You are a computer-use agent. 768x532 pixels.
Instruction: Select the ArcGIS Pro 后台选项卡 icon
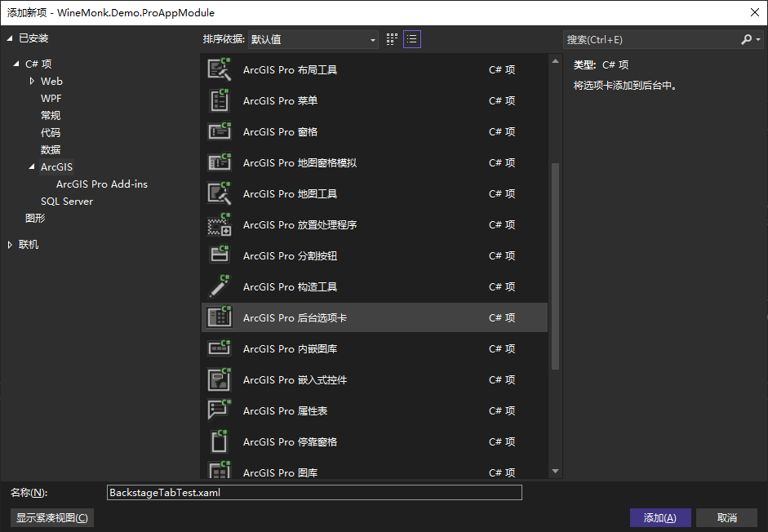click(x=219, y=317)
